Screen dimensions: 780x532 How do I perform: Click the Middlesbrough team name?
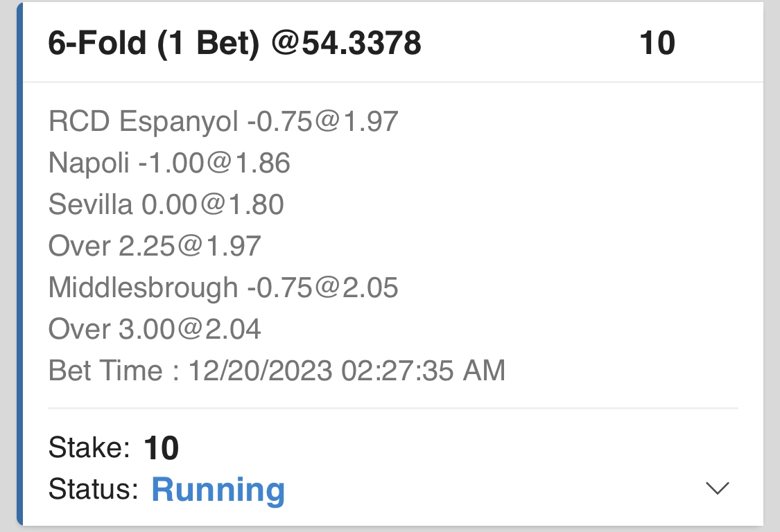[x=143, y=287]
